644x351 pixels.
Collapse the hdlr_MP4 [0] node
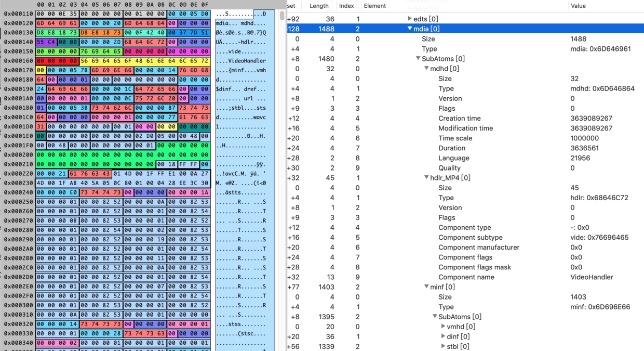point(426,178)
